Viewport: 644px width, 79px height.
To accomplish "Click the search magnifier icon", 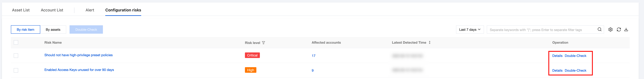I will 599,29.
